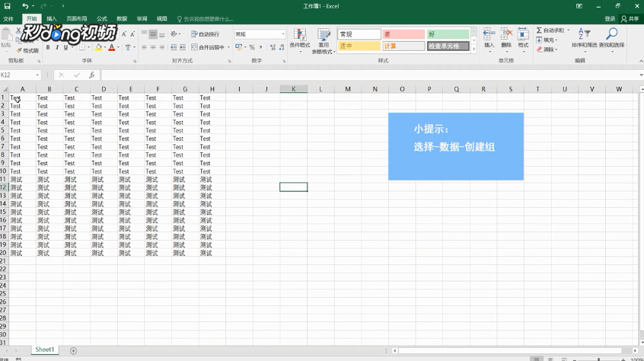Open the fill color dropdown arrow
Screen dimensions: 644x361
105,48
